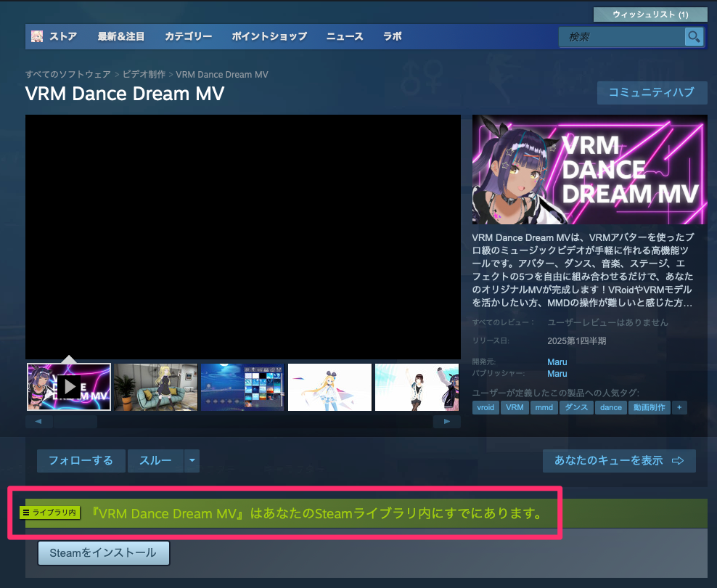Play the trailer video thumbnail
This screenshot has width=717, height=588.
(x=69, y=387)
